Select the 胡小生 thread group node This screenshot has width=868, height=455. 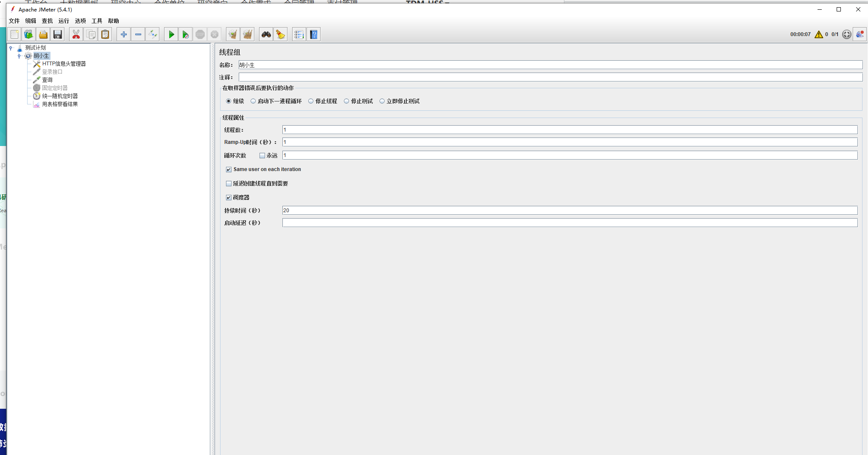41,56
